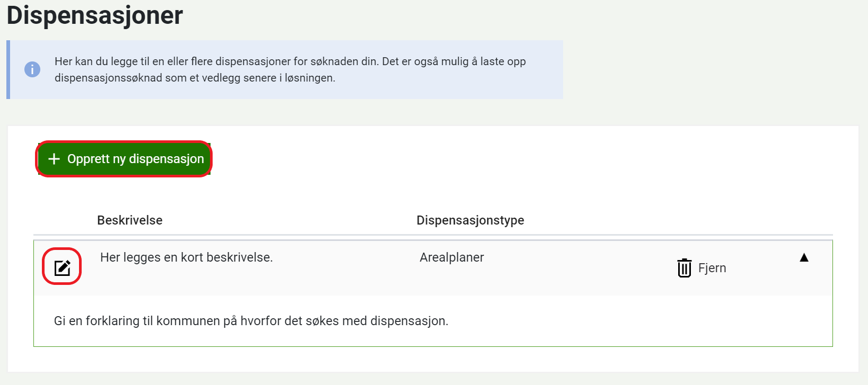This screenshot has height=385, width=868.
Task: Click the plus icon on the green button
Action: point(54,159)
